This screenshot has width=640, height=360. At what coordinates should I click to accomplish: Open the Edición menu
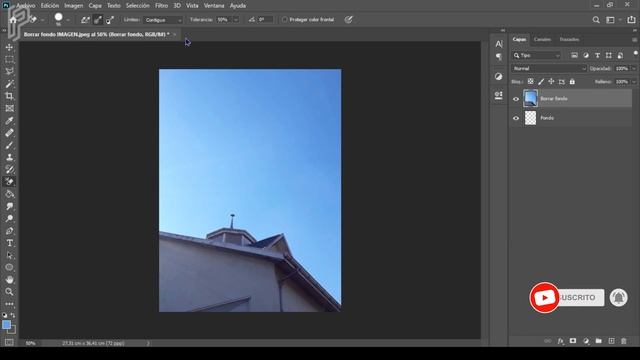(50, 6)
